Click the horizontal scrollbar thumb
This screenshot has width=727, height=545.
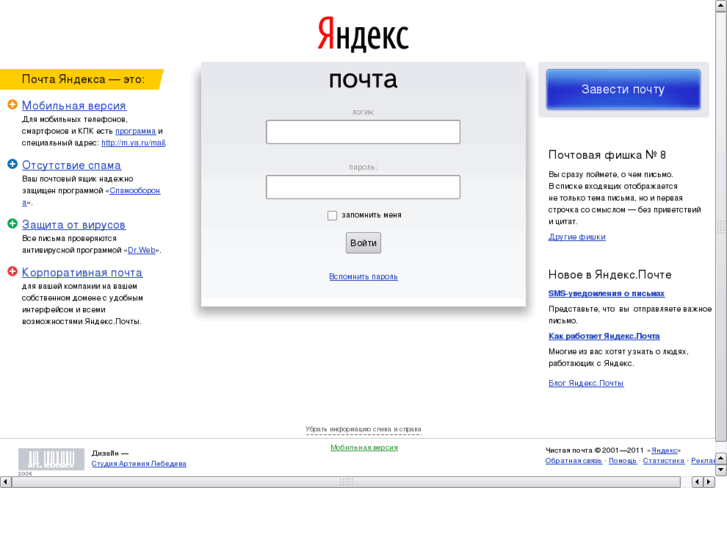point(346,482)
